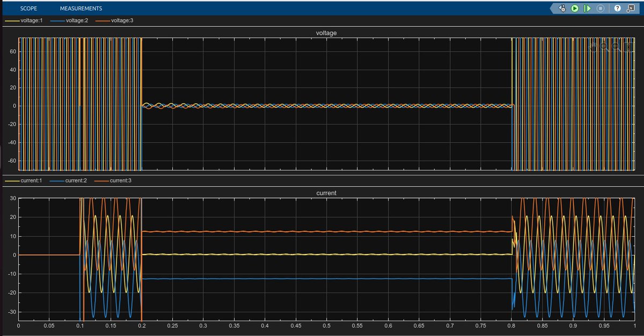Select the pan tool on the voltage plot
Screen dimensions: 644x336
point(595,45)
